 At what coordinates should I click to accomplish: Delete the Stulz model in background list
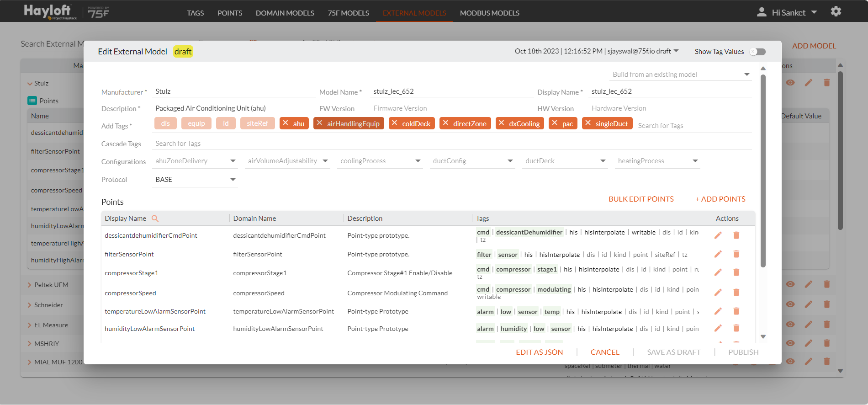tap(826, 83)
